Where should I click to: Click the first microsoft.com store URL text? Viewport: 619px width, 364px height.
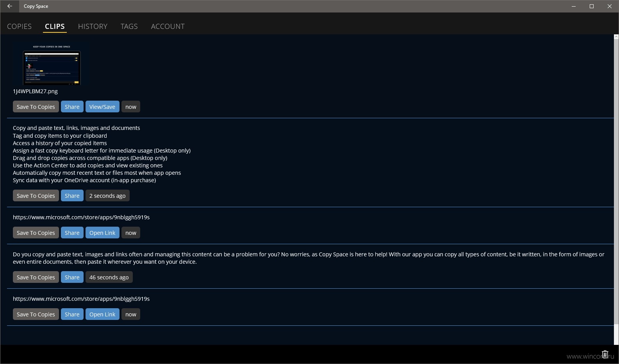click(81, 217)
